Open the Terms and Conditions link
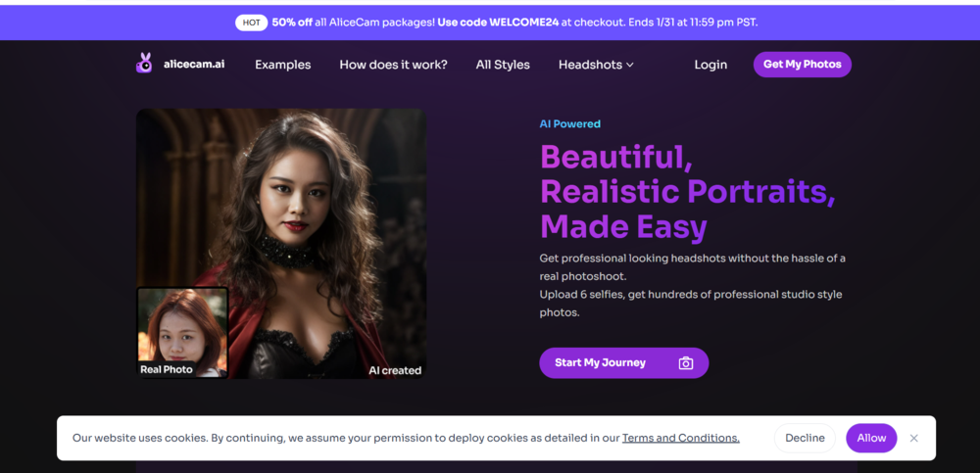980x473 pixels. tap(680, 438)
